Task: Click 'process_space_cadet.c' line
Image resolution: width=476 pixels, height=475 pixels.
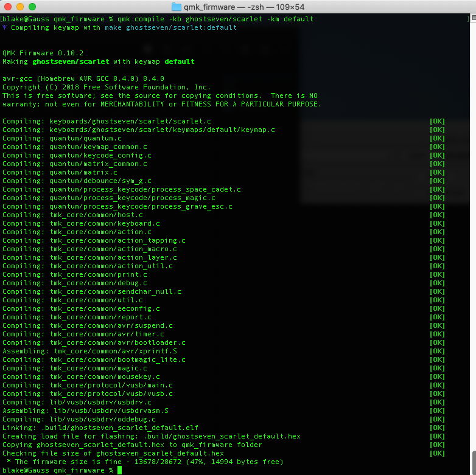Action: click(x=122, y=189)
